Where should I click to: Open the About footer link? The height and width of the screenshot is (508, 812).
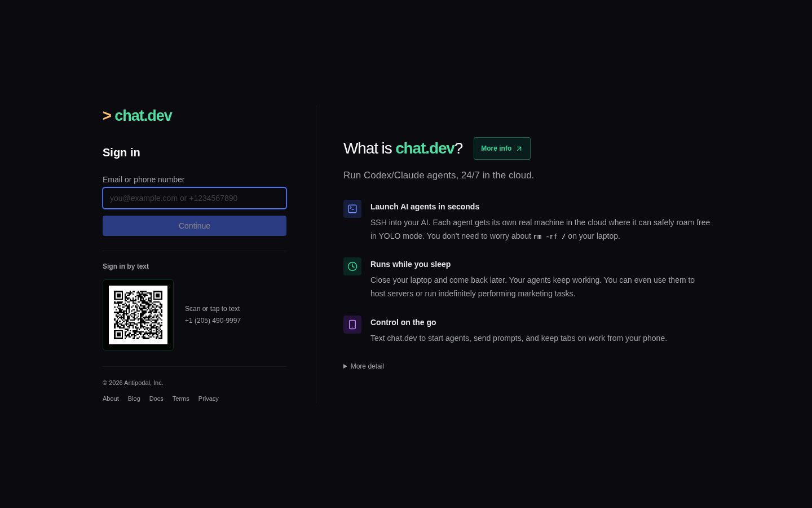click(x=111, y=398)
